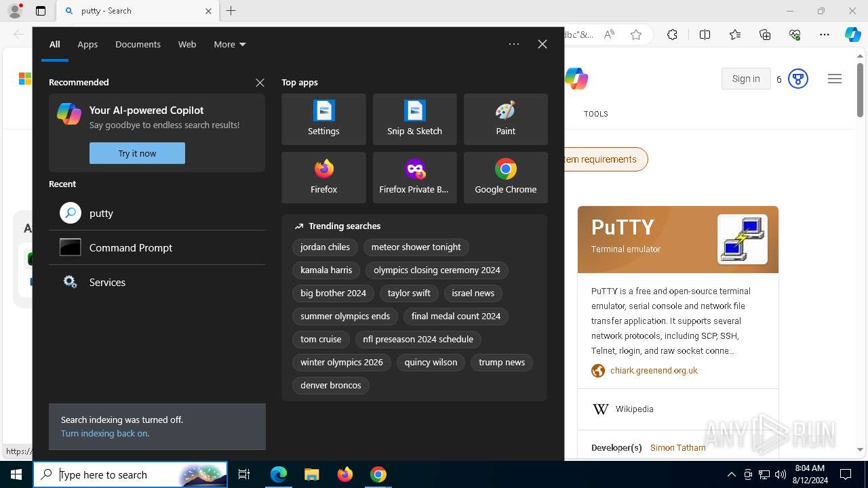Viewport: 868px width, 488px height.
Task: Show taskbar clock and calendar
Action: tap(809, 474)
